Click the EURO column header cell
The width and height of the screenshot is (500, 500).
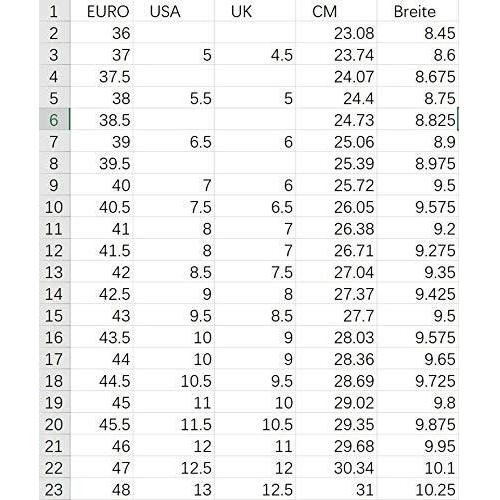(102, 11)
